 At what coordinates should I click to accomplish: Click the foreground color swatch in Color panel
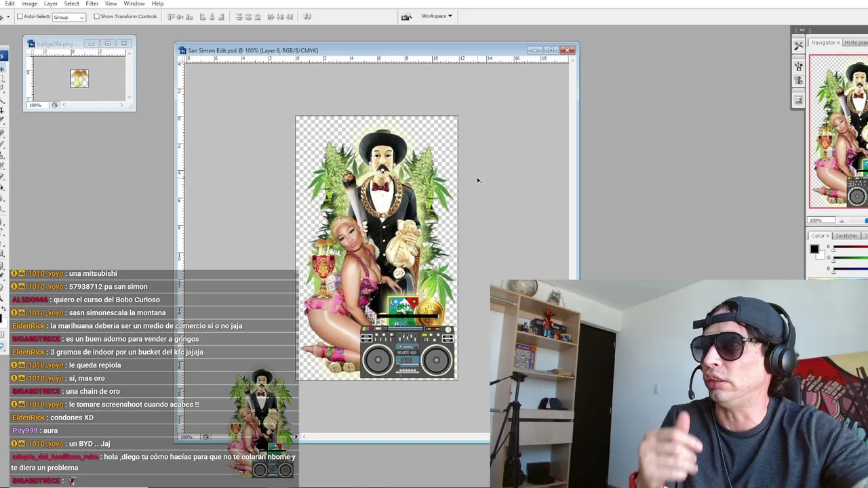[814, 249]
